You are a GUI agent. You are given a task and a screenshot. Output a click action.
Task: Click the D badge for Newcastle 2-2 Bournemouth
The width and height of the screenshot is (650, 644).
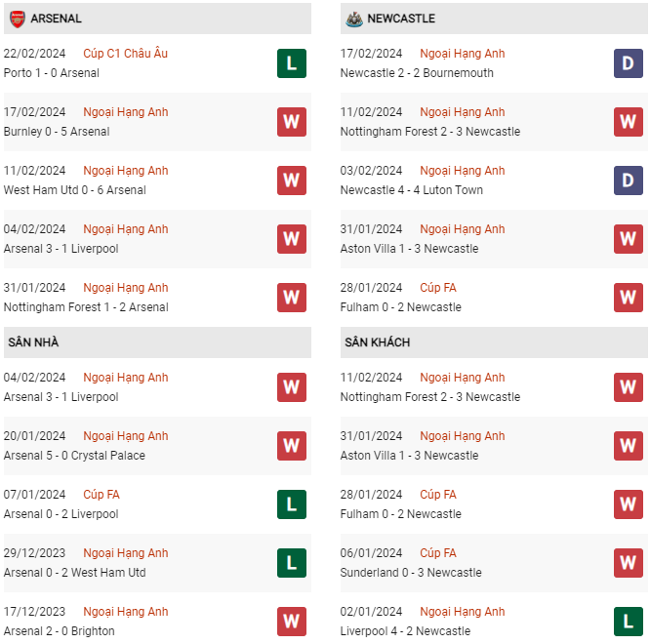click(628, 63)
